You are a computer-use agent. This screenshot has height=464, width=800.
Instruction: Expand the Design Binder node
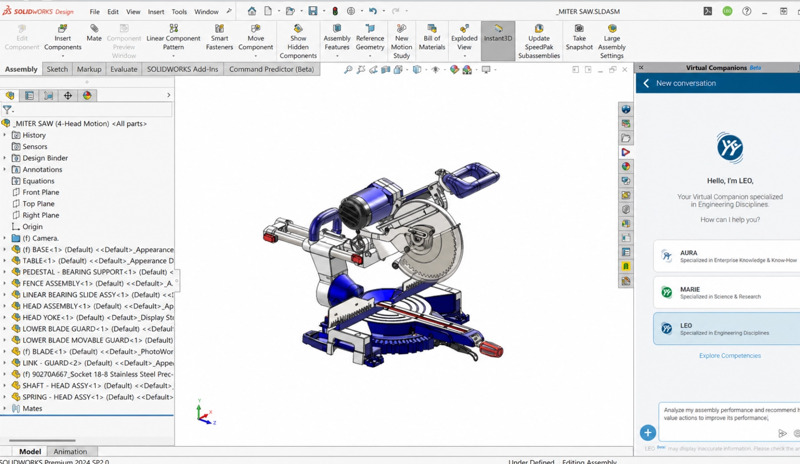pyautogui.click(x=5, y=158)
